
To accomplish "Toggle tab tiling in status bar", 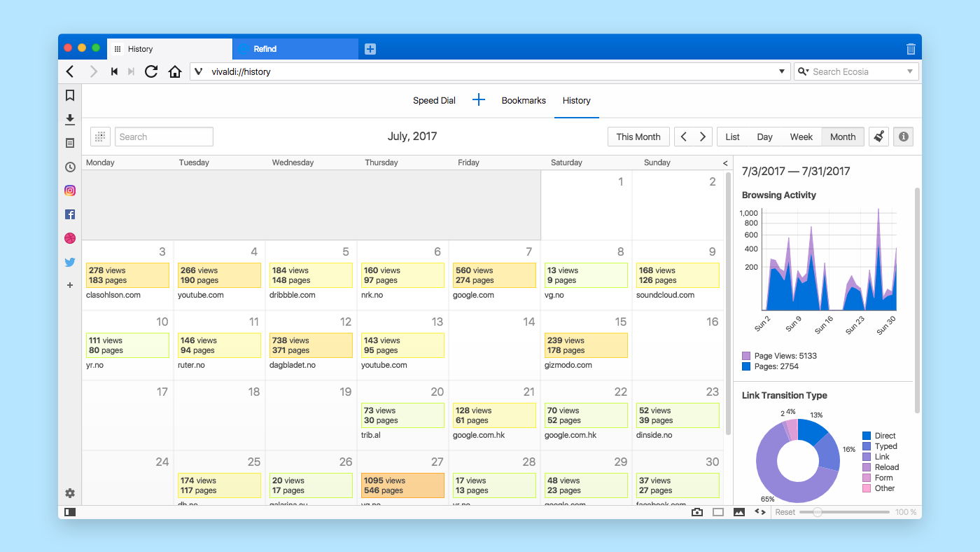I will (717, 512).
